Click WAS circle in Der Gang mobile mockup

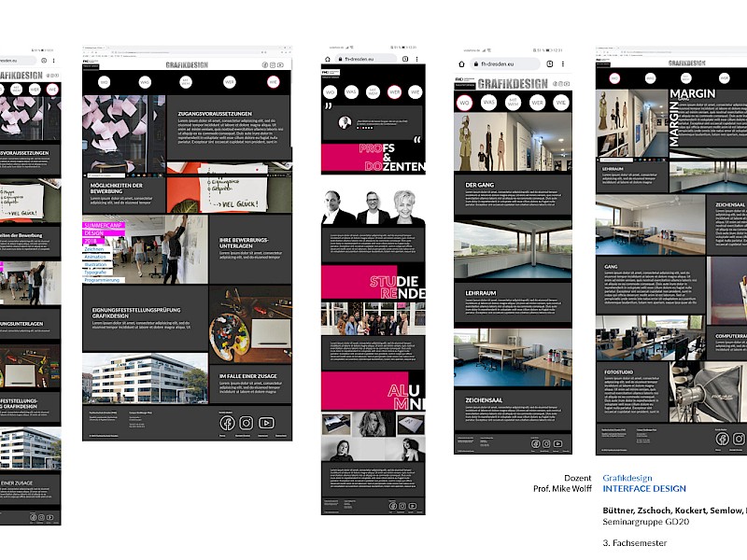(488, 103)
